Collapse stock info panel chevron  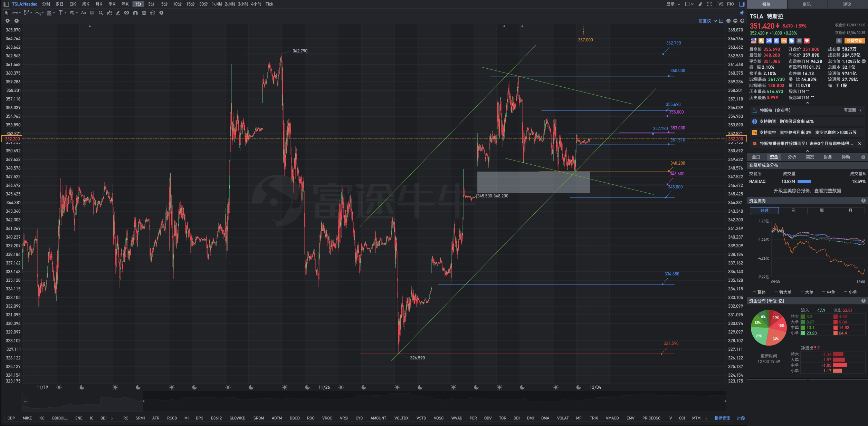tap(807, 103)
